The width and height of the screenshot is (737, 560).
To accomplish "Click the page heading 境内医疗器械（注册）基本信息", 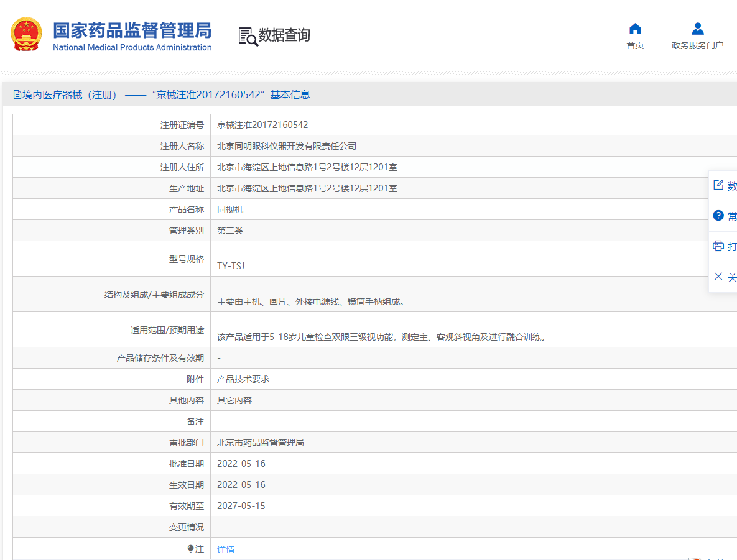I will click(166, 95).
